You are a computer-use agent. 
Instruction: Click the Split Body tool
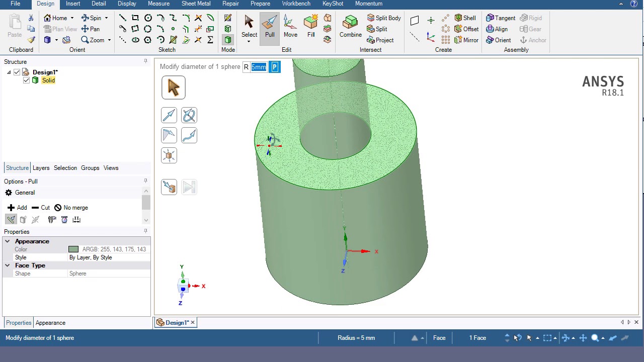[383, 18]
